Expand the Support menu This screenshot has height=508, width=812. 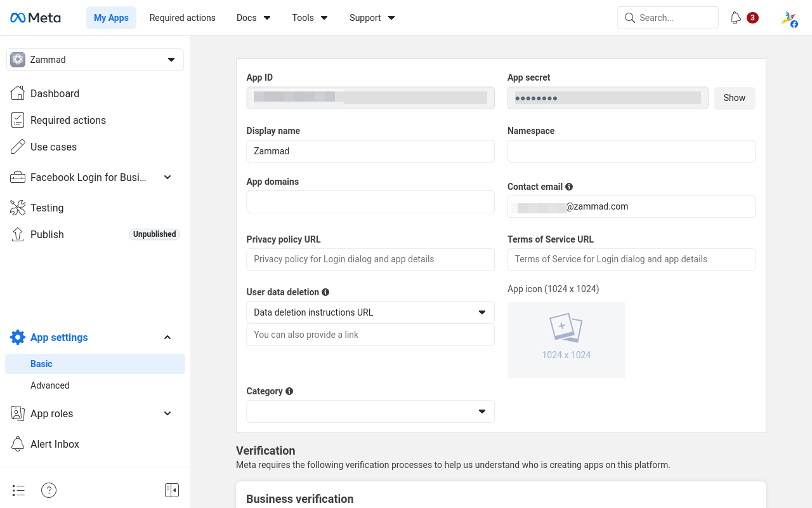click(372, 18)
